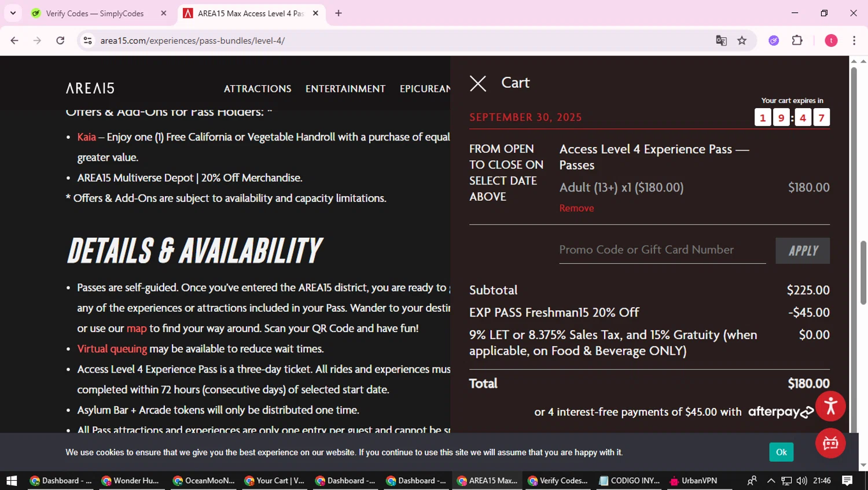Go back to the previous page

click(x=14, y=40)
